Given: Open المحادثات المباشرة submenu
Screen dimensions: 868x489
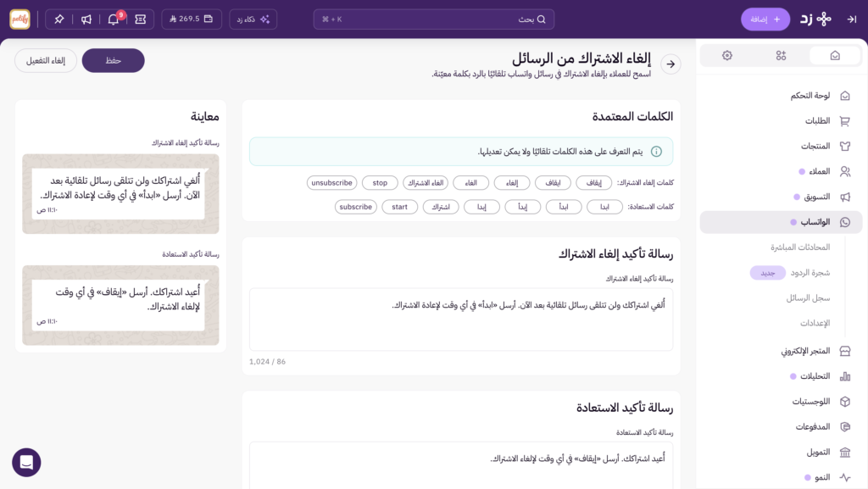Looking at the screenshot, I should [x=800, y=247].
